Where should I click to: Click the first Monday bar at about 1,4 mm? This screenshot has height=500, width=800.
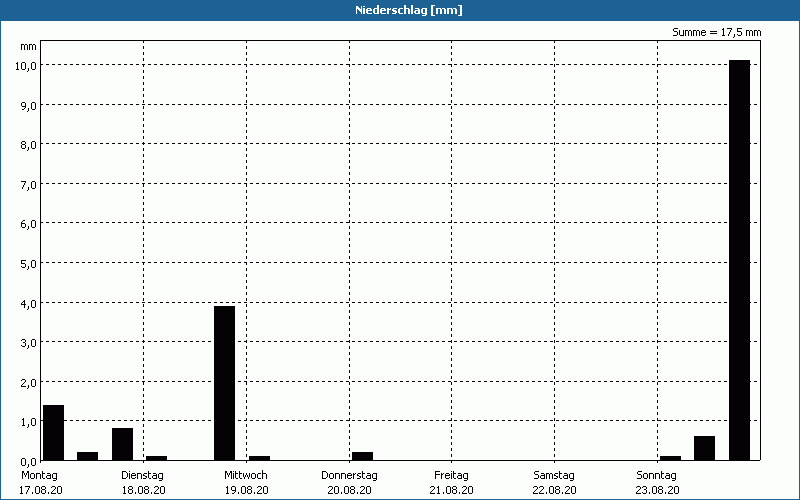(54, 433)
